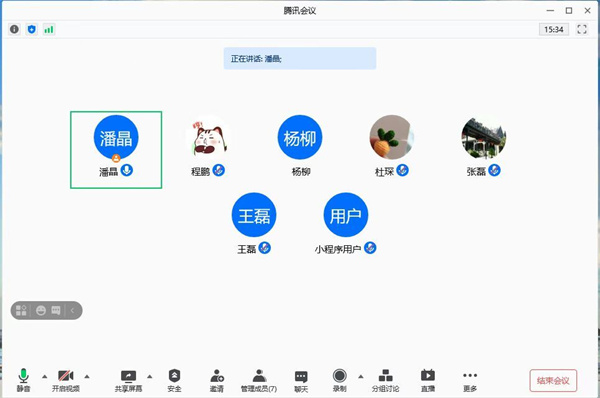Click 潘晶's active microphone icon
The height and width of the screenshot is (398, 600).
(x=127, y=170)
